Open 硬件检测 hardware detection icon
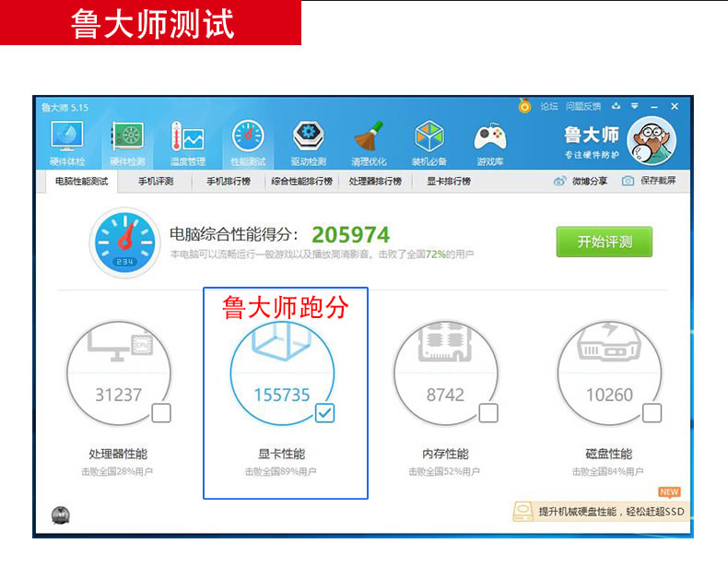 [127, 136]
